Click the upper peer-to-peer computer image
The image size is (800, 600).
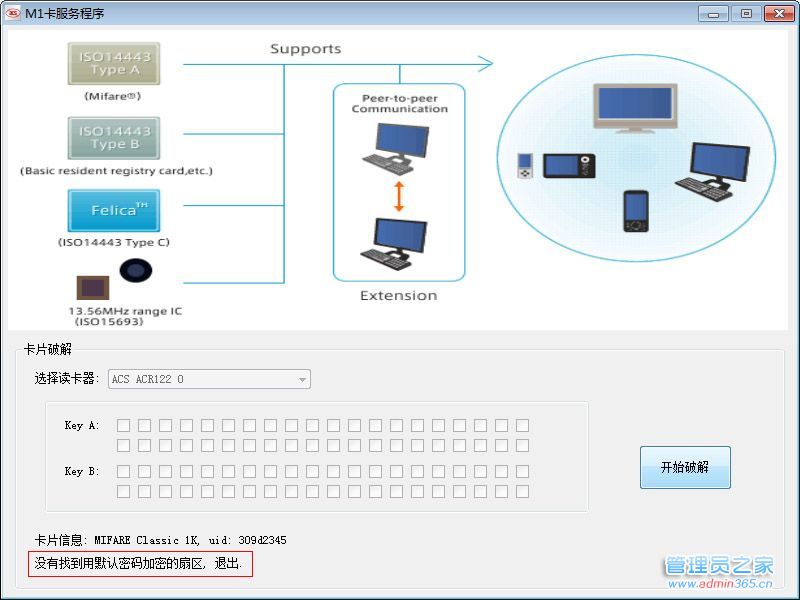[x=396, y=149]
